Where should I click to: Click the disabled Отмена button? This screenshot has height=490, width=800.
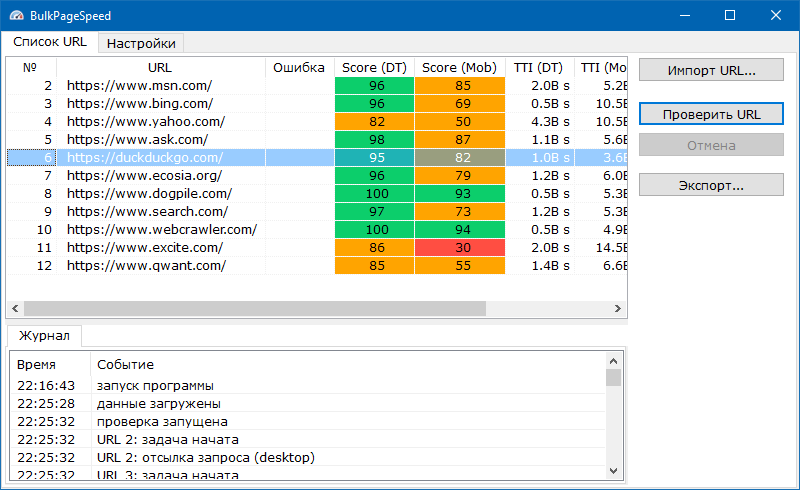click(711, 145)
